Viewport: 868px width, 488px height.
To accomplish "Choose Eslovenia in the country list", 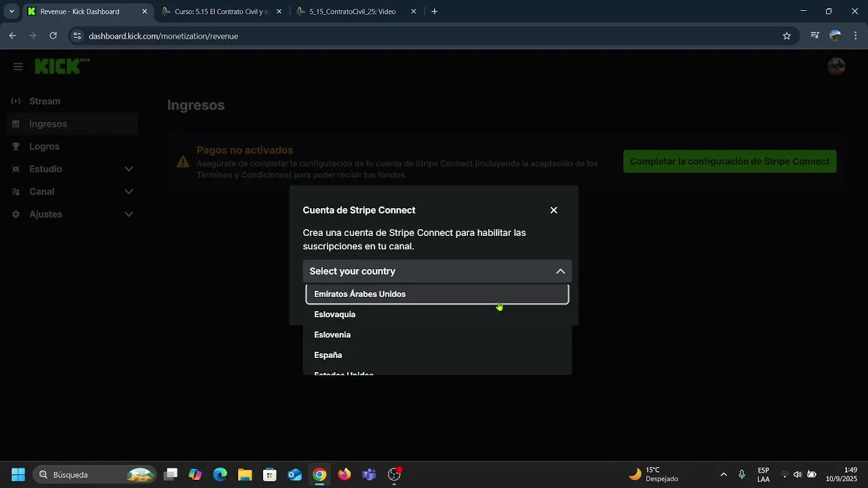I will click(437, 335).
